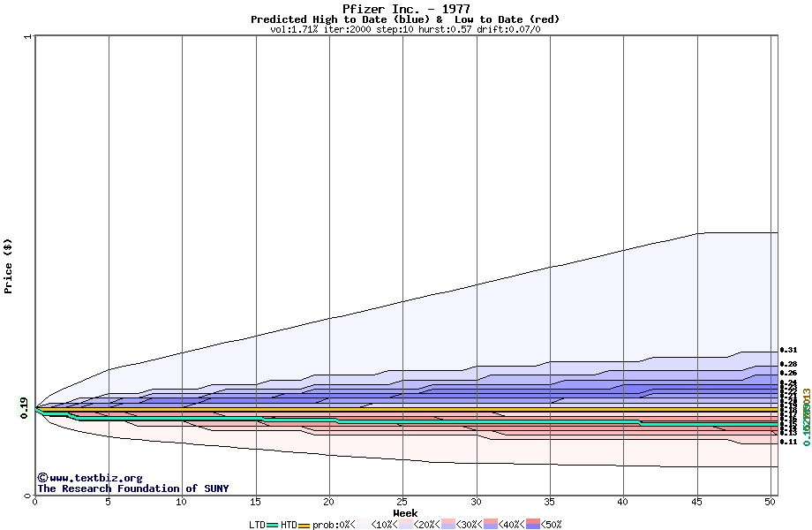Screen dimensions: 812x530
Task: Click the yellow HTD legend line swatch
Action: click(x=304, y=526)
